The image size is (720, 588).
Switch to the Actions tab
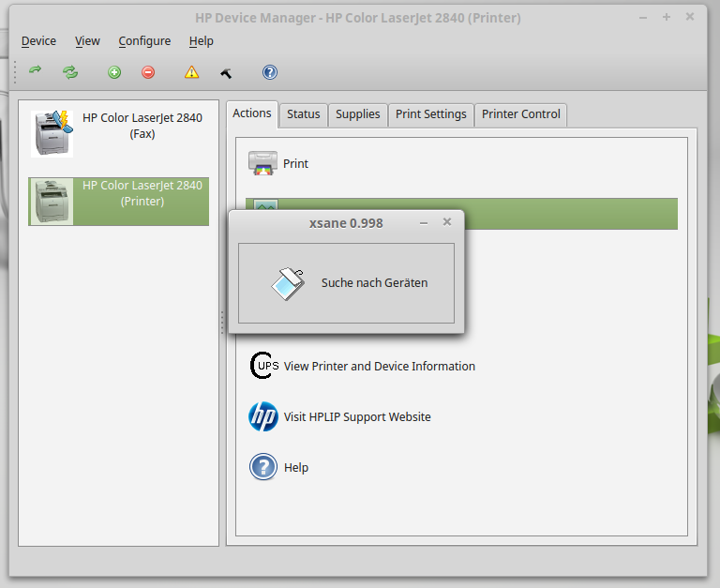[252, 113]
